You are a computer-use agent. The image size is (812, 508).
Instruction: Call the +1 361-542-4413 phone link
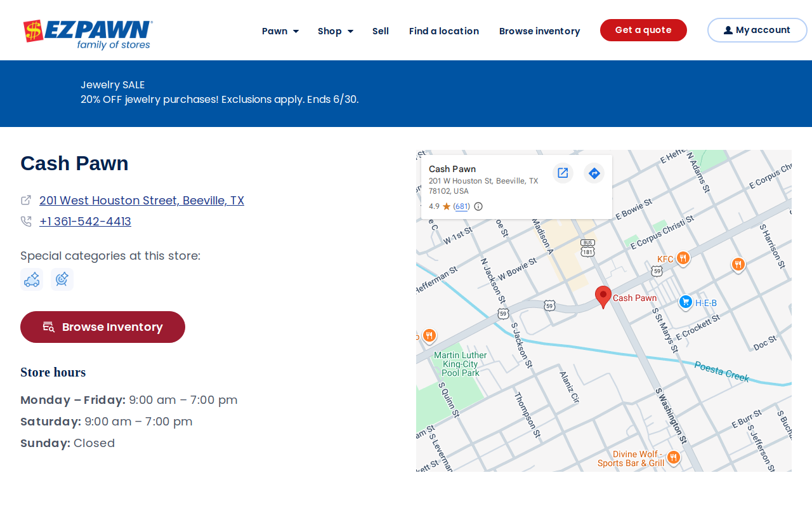pos(85,222)
